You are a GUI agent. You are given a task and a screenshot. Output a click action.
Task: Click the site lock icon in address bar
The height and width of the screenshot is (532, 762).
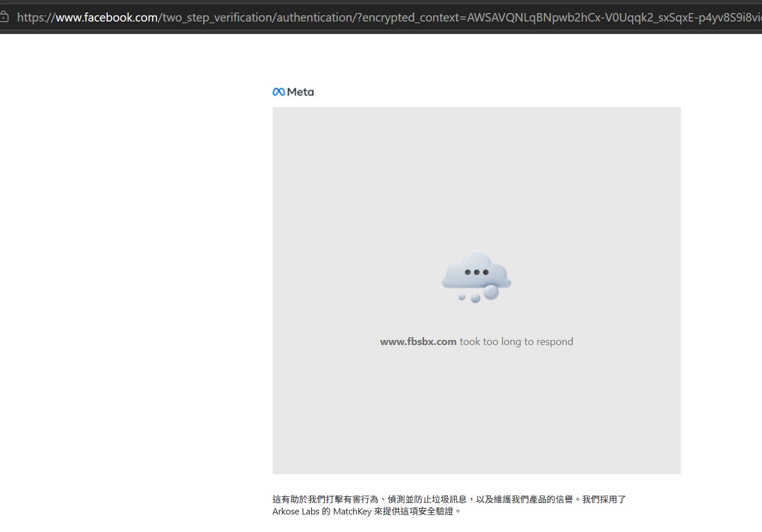pos(3,17)
